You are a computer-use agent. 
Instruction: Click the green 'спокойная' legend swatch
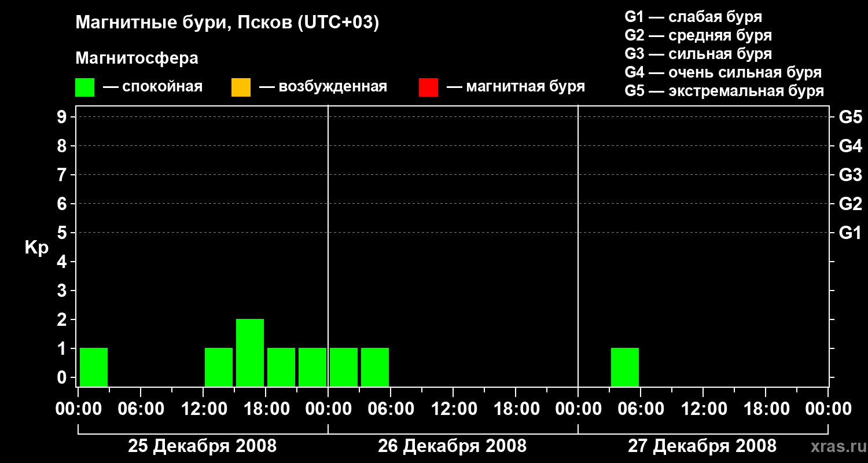pos(84,87)
